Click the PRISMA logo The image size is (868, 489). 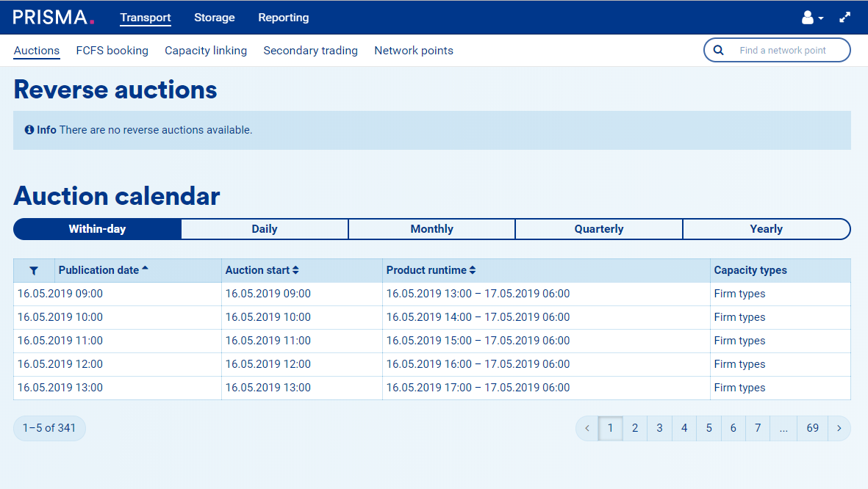[54, 18]
